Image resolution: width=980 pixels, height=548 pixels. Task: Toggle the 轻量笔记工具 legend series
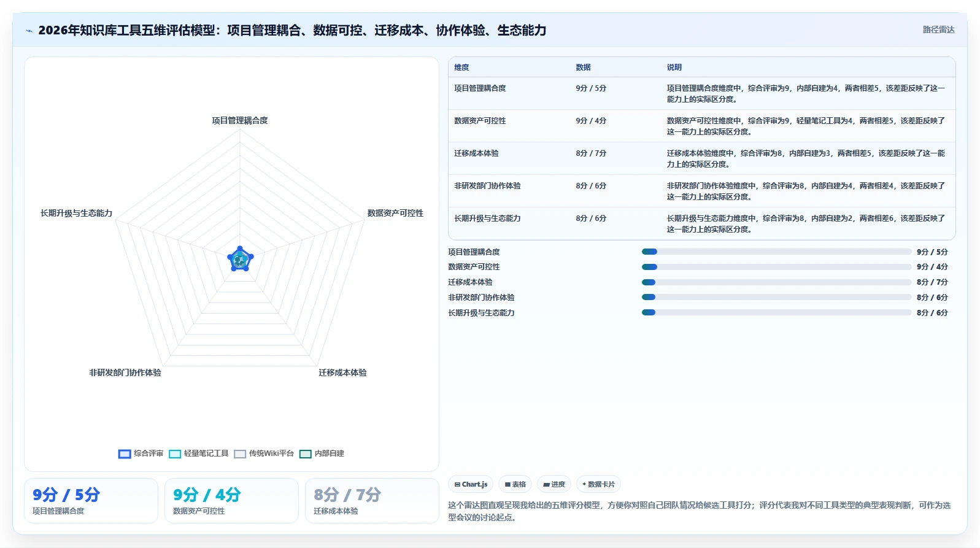click(198, 453)
